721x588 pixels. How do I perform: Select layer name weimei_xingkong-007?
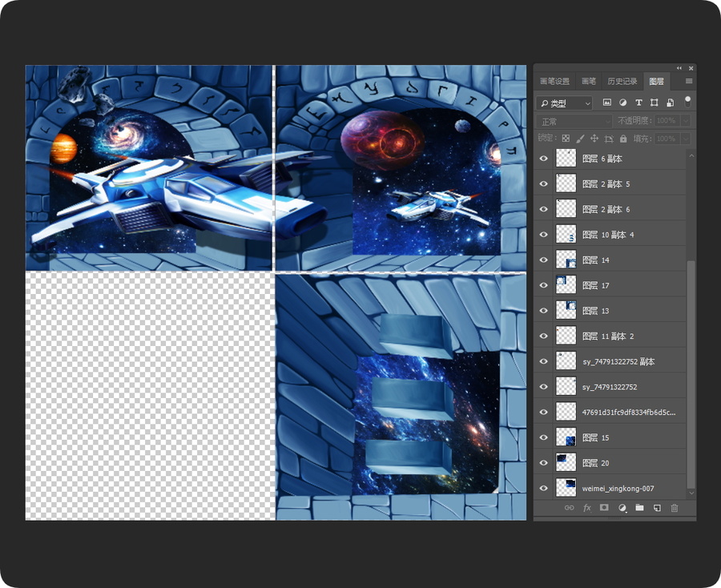point(618,488)
